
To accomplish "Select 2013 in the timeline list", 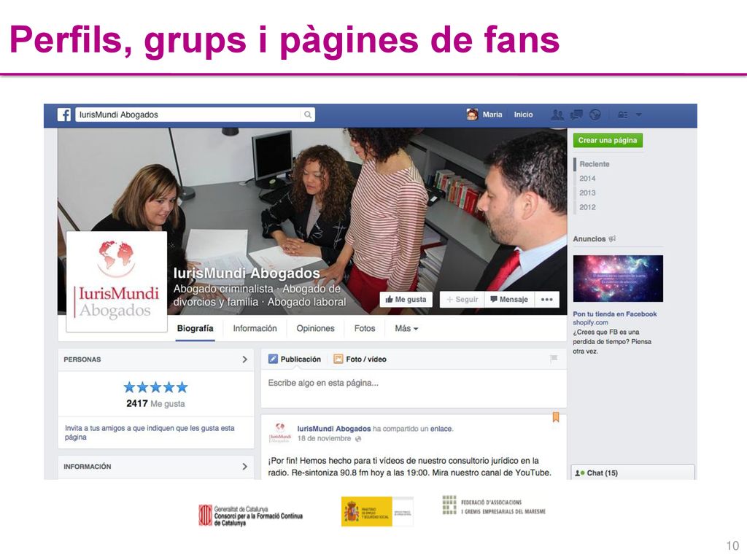I will [587, 192].
